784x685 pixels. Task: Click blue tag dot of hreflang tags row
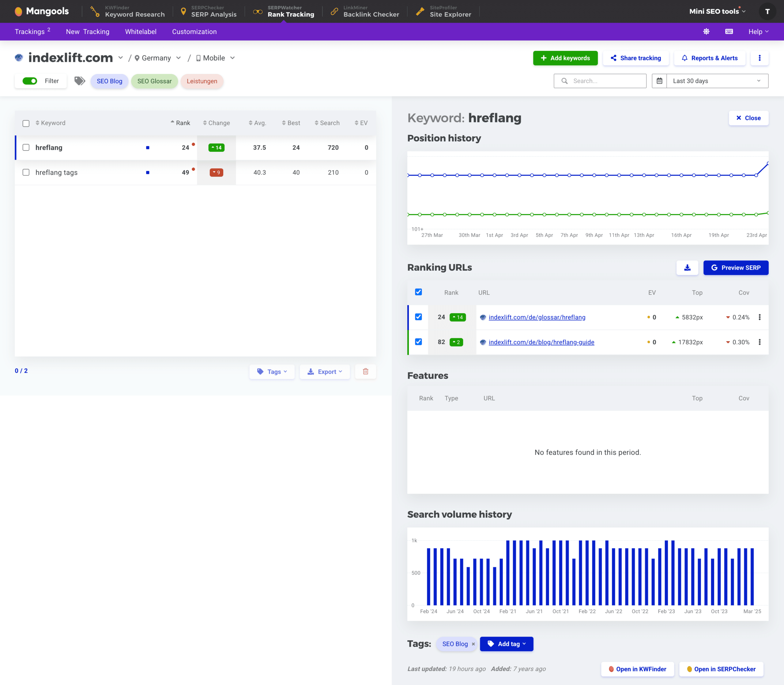(x=148, y=172)
